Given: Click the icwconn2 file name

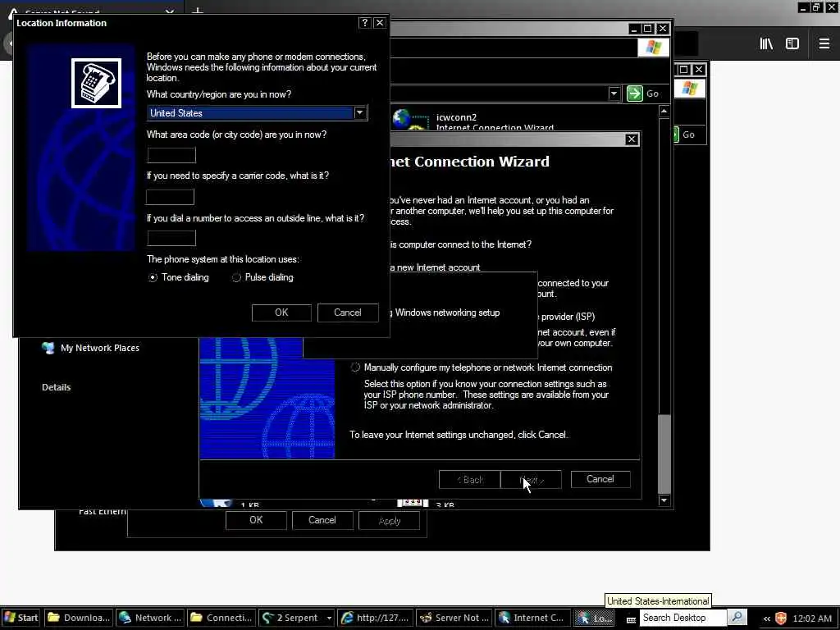Looking at the screenshot, I should click(456, 117).
